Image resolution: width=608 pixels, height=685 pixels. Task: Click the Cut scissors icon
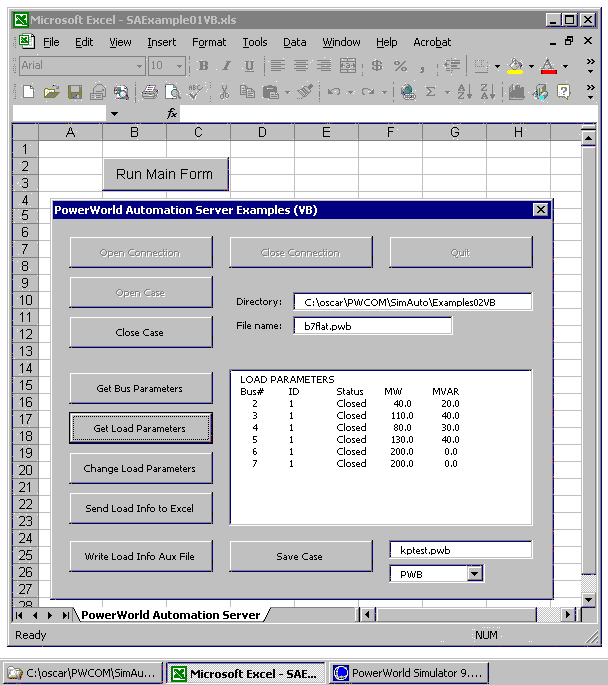pyautogui.click(x=224, y=92)
